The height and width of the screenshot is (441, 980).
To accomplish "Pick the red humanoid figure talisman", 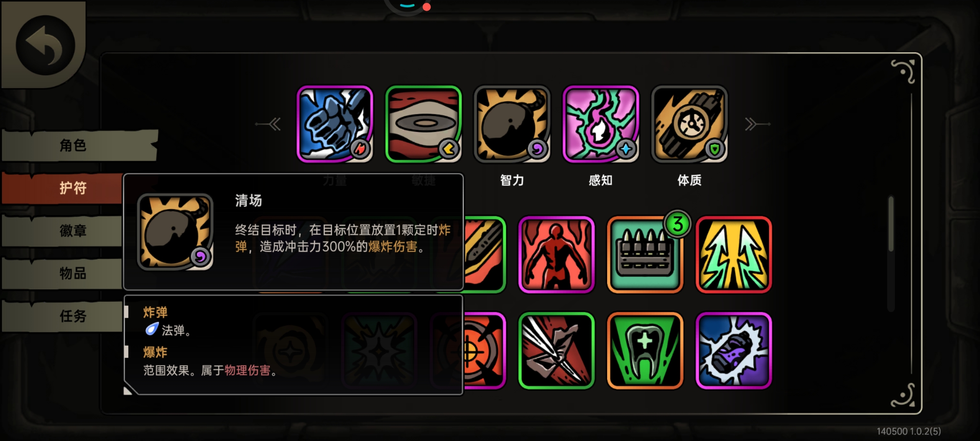I will (556, 255).
